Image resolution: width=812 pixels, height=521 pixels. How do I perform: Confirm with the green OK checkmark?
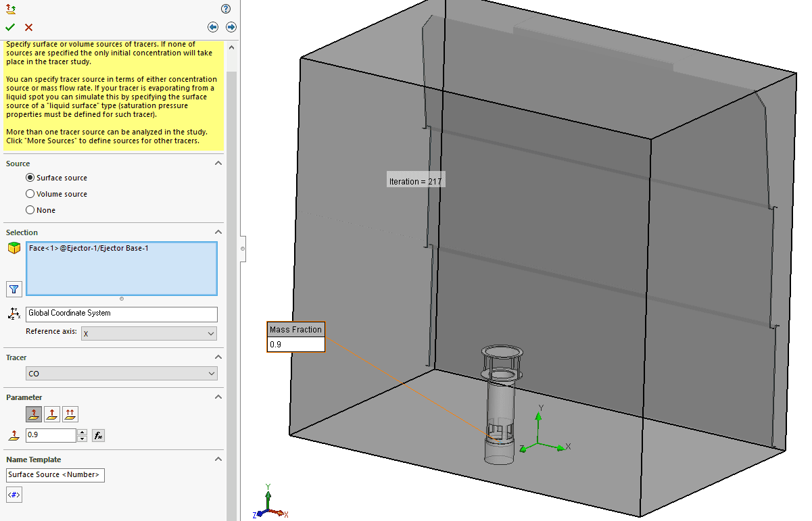tap(10, 27)
